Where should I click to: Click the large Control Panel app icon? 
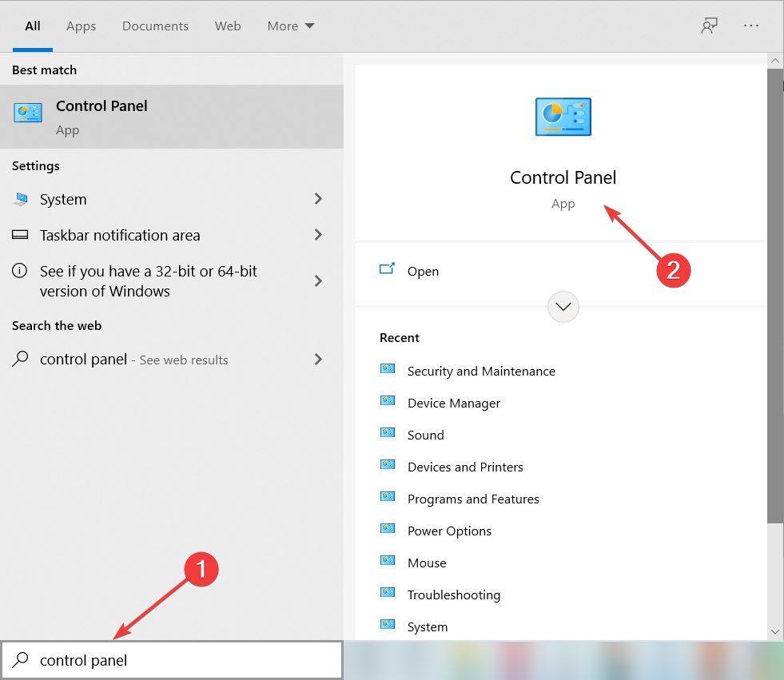click(563, 117)
